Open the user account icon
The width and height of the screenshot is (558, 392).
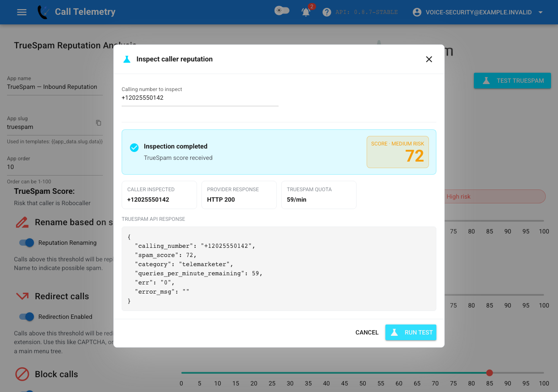click(x=417, y=12)
